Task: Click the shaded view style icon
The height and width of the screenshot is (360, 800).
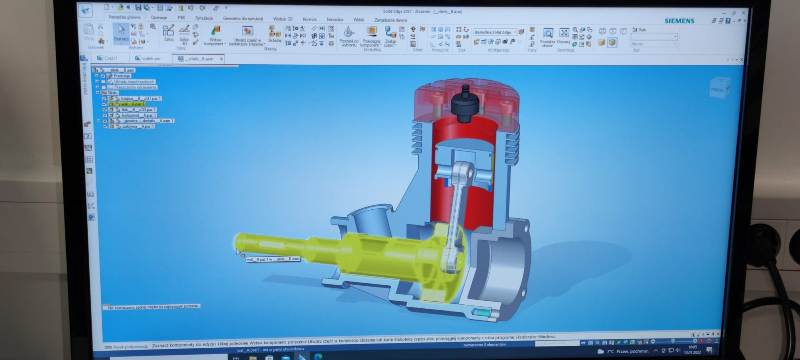Action: tap(612, 42)
